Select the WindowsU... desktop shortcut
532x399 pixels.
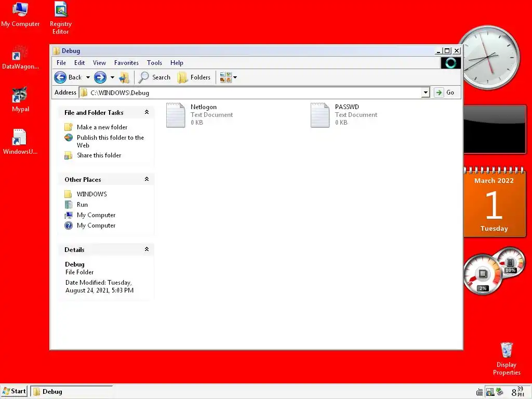coord(20,142)
